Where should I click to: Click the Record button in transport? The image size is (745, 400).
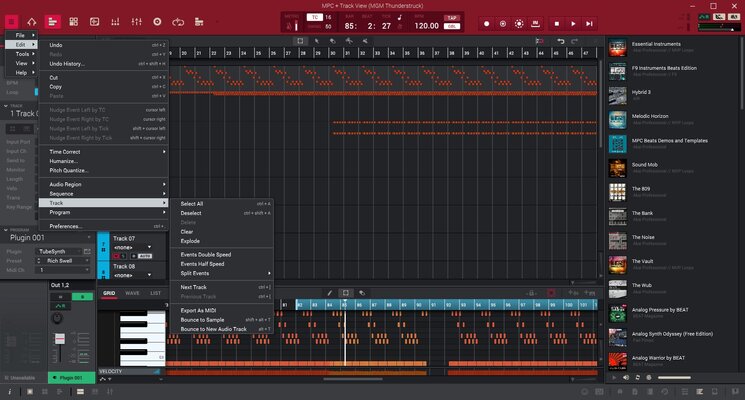point(486,23)
